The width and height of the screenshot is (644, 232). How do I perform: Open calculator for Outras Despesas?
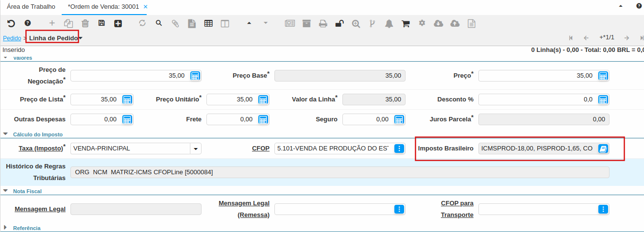pyautogui.click(x=127, y=119)
